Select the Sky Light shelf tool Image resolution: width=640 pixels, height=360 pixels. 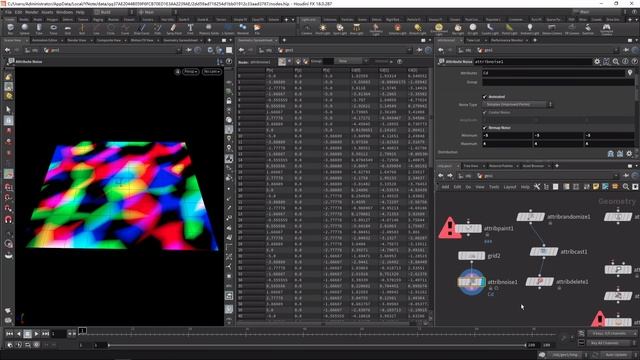tap(458, 29)
